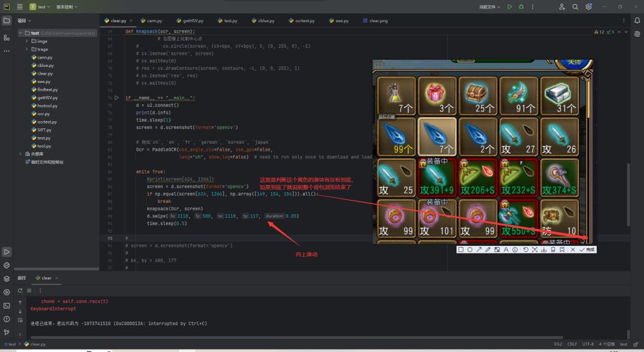Open the Search Everywhere magnifier icon

pos(575,7)
